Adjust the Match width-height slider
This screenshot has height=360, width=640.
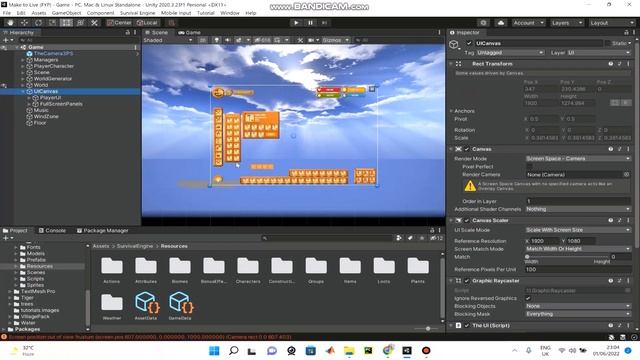[568, 257]
